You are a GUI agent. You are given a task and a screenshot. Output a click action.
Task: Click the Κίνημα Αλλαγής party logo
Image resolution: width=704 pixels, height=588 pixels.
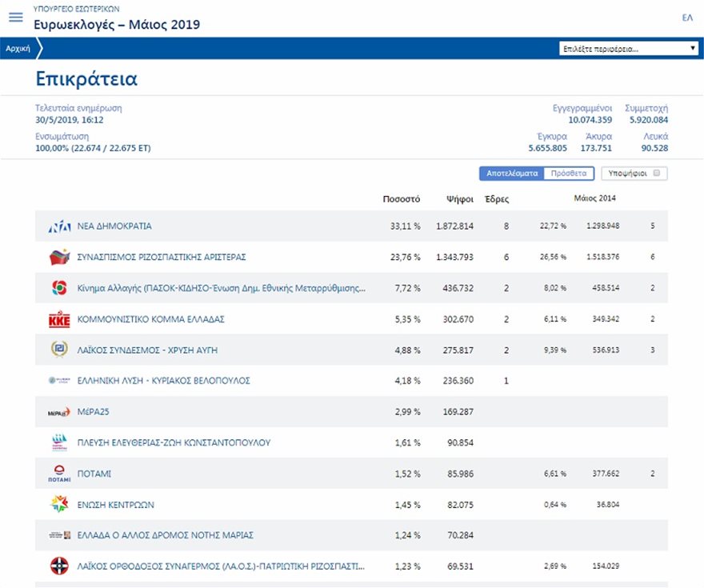tap(60, 288)
